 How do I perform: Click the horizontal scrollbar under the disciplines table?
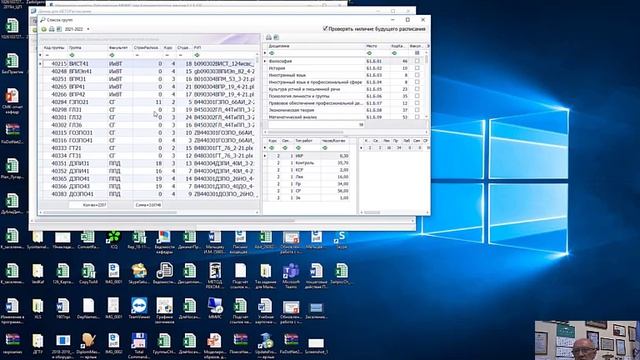coord(345,132)
